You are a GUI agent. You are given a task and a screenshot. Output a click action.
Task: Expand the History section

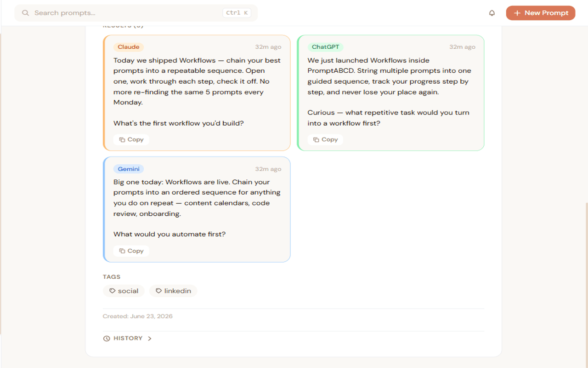pyautogui.click(x=128, y=338)
